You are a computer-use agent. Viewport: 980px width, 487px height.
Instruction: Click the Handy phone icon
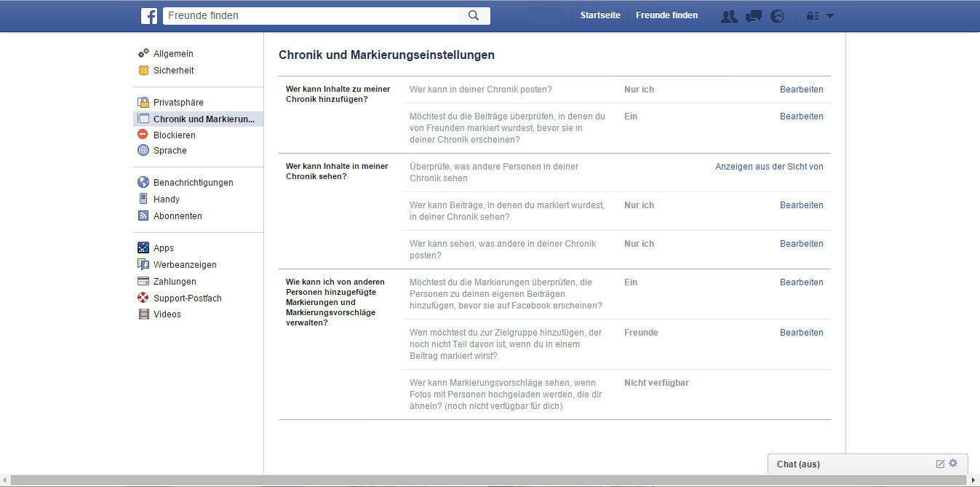(x=143, y=199)
